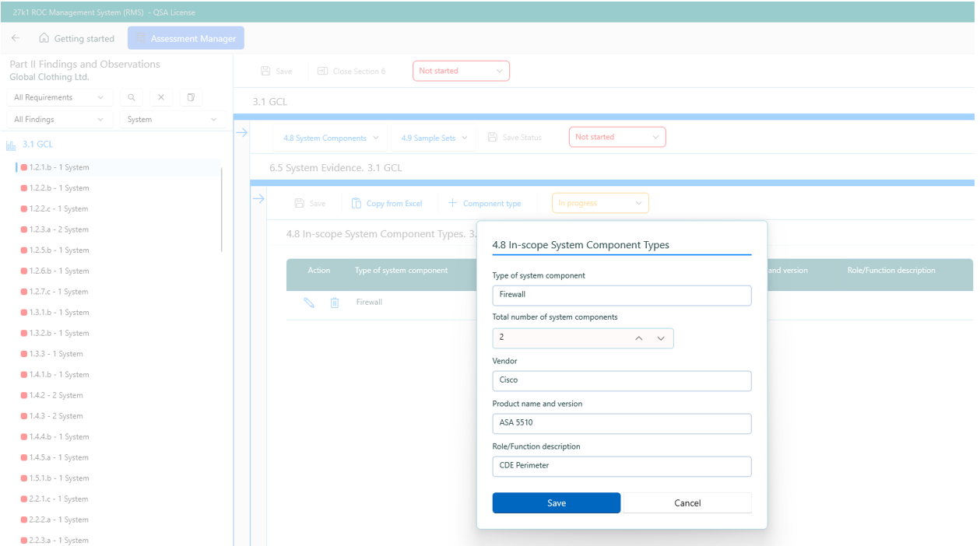Click the X clear filter icon in sidebar
This screenshot has width=980, height=546.
tap(161, 97)
